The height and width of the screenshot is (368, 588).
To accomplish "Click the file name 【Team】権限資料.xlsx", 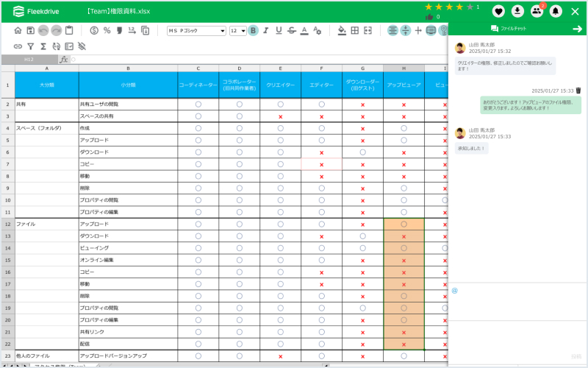I will 118,11.
